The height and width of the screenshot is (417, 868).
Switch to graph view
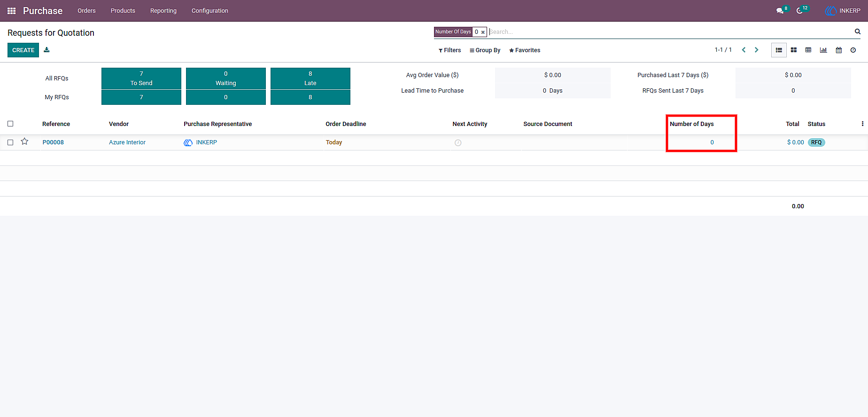tap(823, 50)
